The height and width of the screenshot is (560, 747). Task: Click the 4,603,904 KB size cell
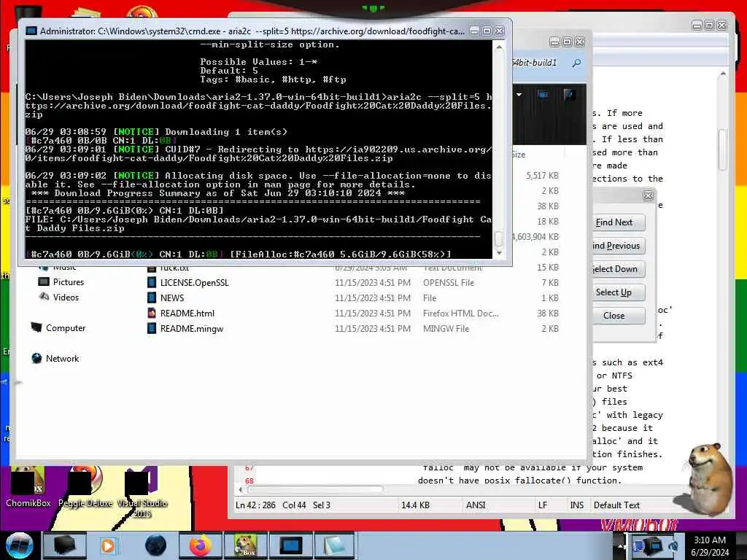click(x=535, y=237)
